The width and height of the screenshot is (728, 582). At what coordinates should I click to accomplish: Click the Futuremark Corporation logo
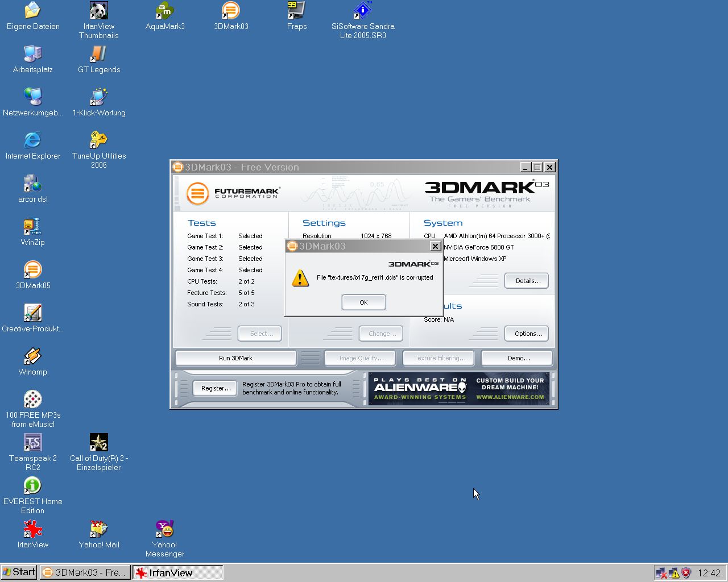click(233, 193)
